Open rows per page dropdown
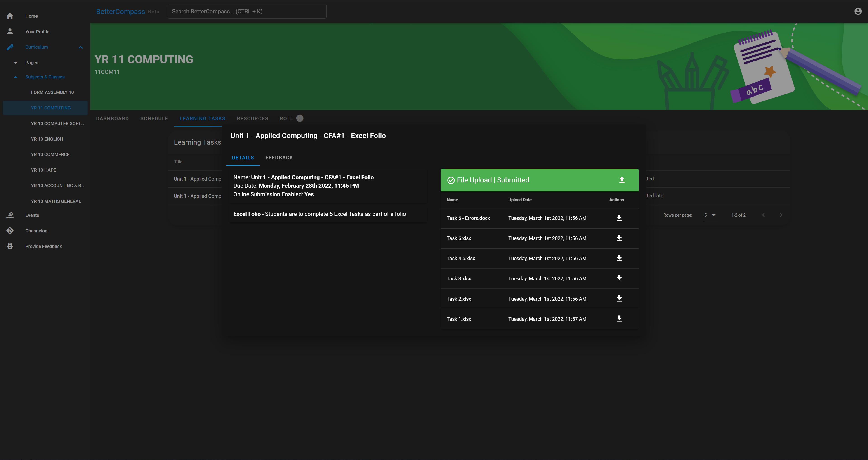Viewport: 868px width, 460px height. 711,215
